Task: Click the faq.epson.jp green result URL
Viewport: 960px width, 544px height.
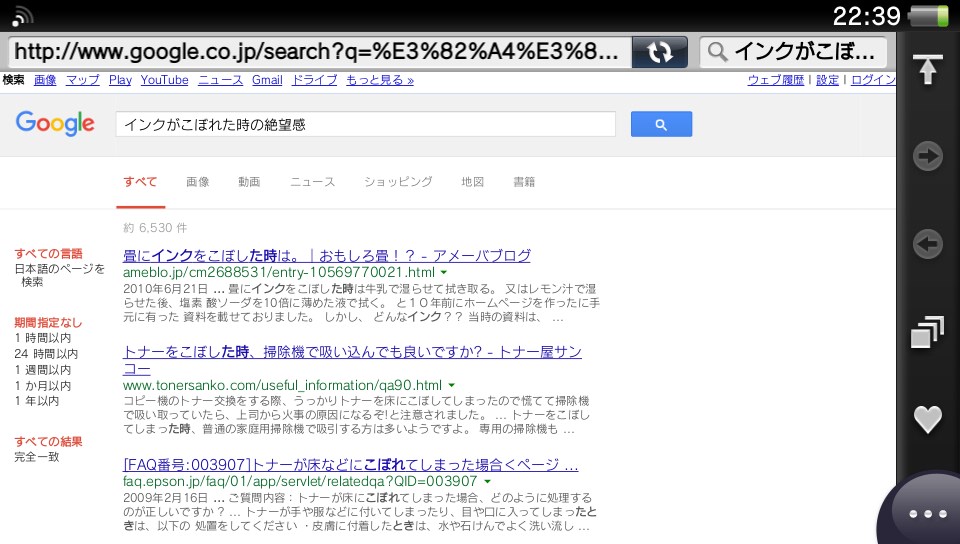Action: (x=300, y=482)
